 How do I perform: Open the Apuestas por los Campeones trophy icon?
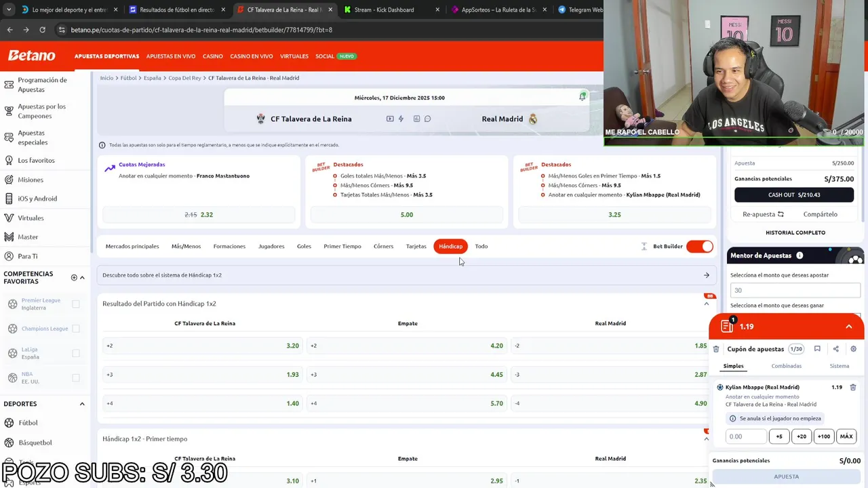[9, 111]
